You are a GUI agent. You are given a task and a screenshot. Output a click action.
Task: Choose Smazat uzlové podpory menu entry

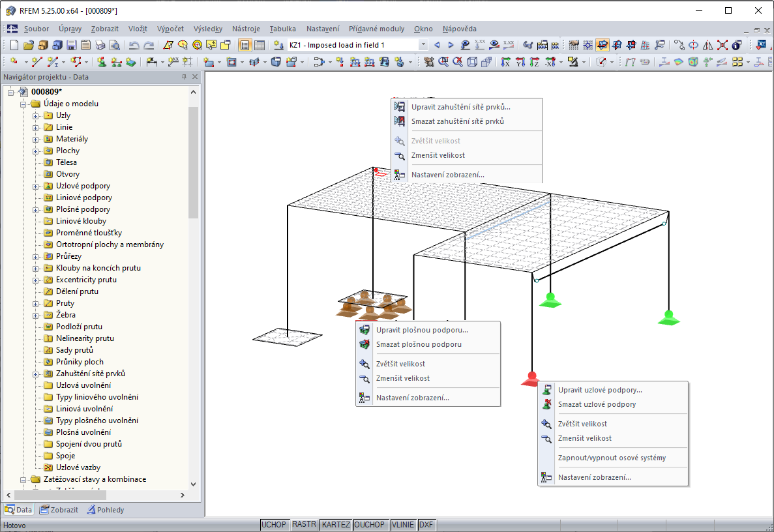[x=612, y=404]
